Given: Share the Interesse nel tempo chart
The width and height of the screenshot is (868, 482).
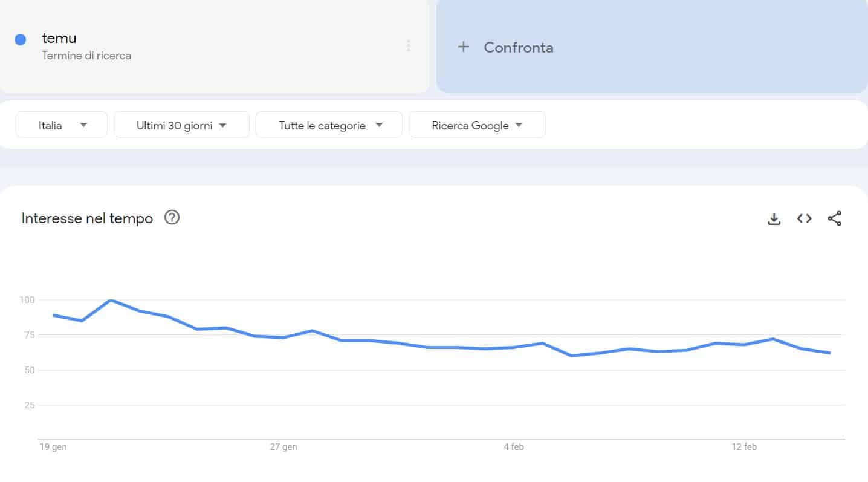Looking at the screenshot, I should tap(835, 219).
